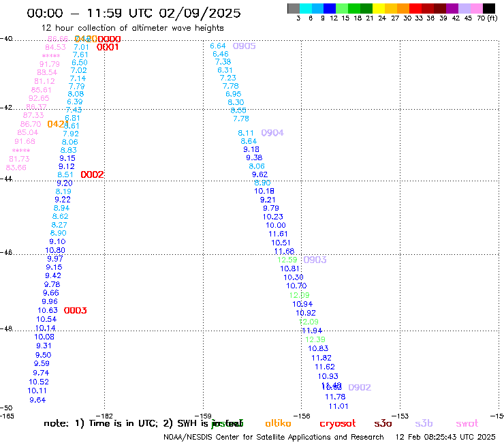The width and height of the screenshot is (504, 443).
Task: Click the red time marker 0002
Action: tap(92, 174)
